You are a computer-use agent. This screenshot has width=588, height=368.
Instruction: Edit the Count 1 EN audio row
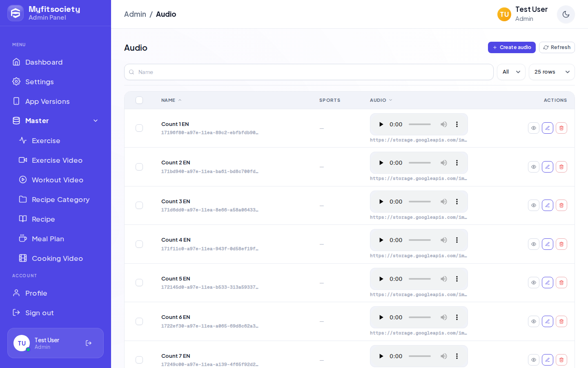(x=548, y=128)
